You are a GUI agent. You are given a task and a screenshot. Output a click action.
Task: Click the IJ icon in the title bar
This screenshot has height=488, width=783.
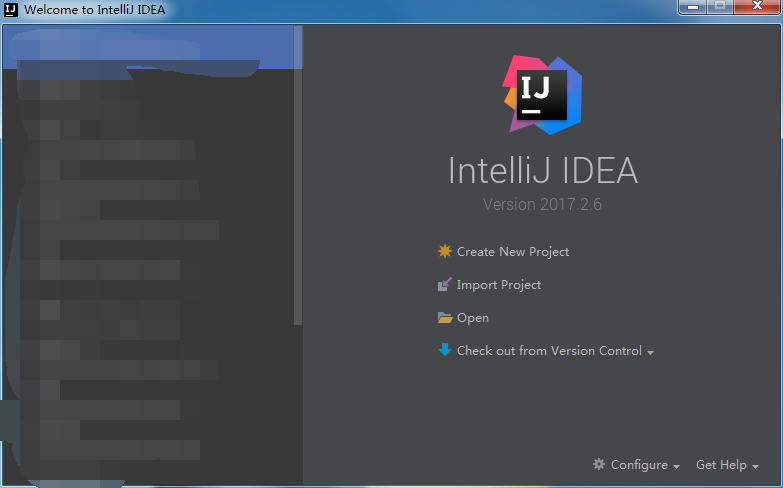point(10,9)
